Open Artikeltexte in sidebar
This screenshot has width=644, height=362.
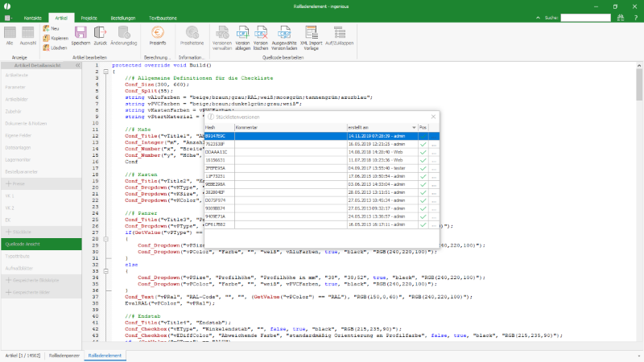(41, 75)
